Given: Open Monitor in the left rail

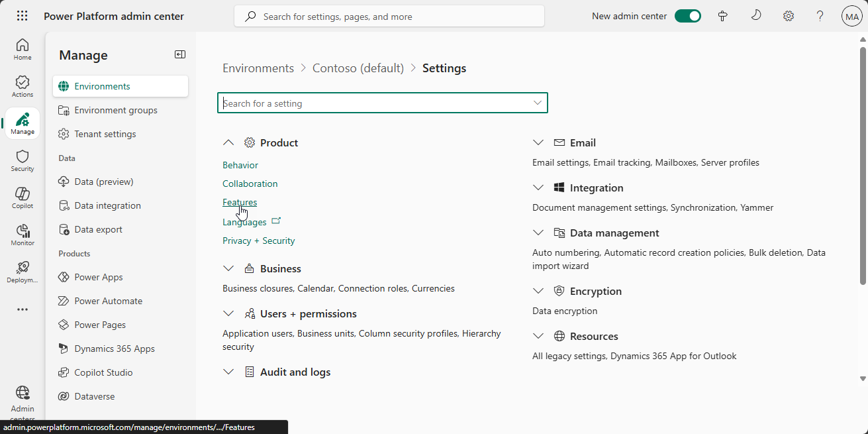Looking at the screenshot, I should 23,235.
